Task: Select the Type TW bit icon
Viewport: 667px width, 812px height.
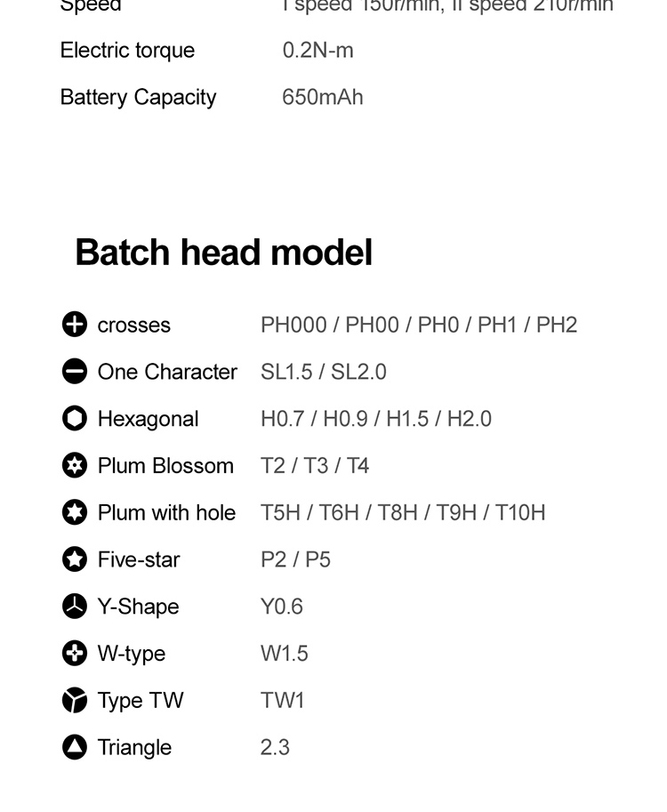Action: (75, 701)
